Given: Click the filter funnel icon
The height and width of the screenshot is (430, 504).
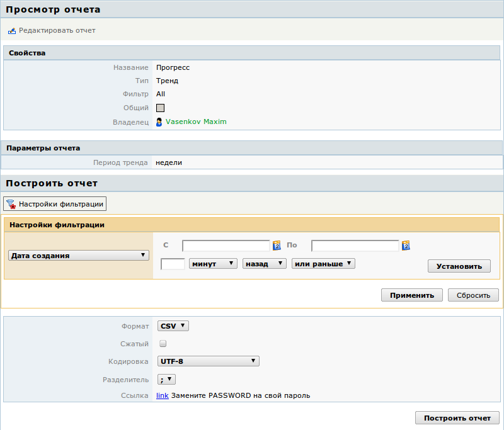Looking at the screenshot, I should coord(11,204).
